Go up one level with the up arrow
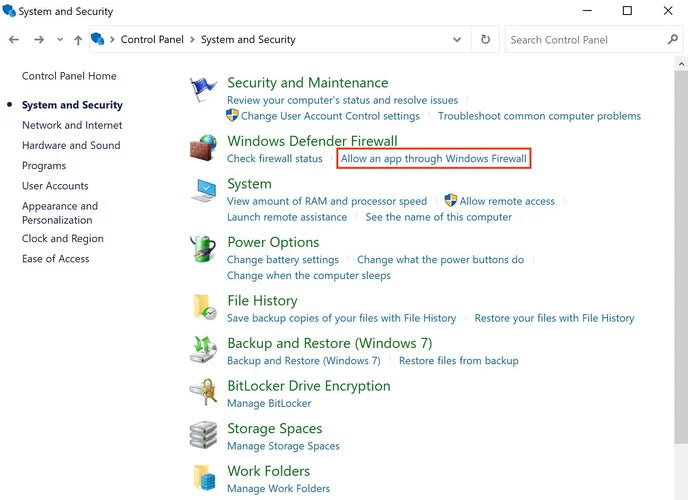Screen dimensions: 688x500 (78, 40)
